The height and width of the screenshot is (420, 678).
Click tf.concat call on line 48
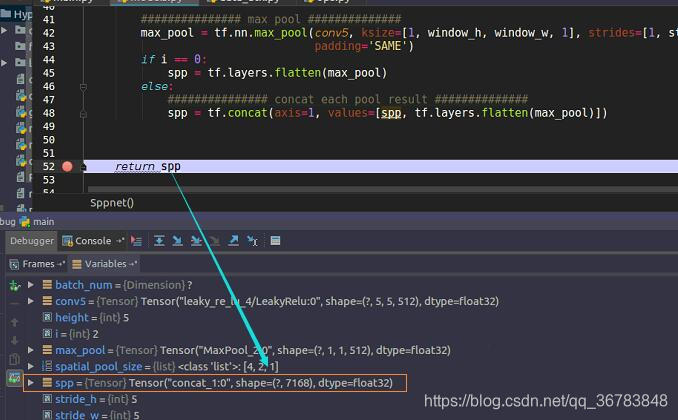tap(240, 113)
